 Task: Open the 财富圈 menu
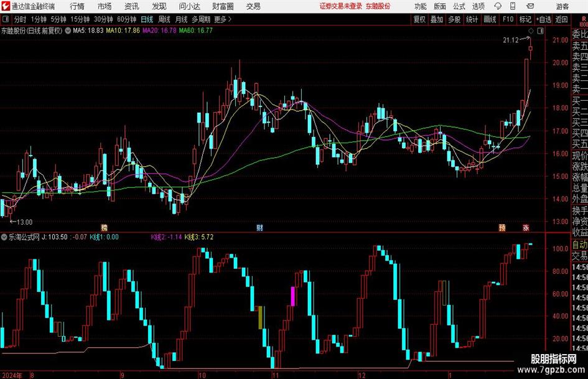click(x=223, y=6)
